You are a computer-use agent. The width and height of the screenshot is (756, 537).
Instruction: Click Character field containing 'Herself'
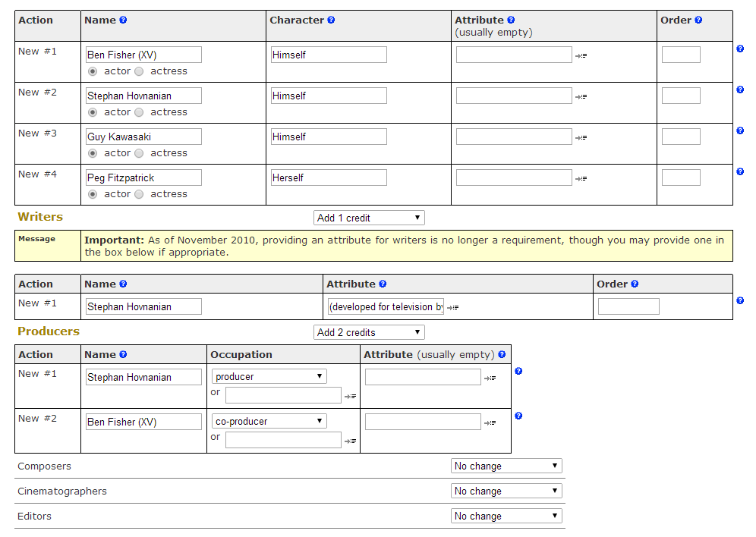(329, 177)
